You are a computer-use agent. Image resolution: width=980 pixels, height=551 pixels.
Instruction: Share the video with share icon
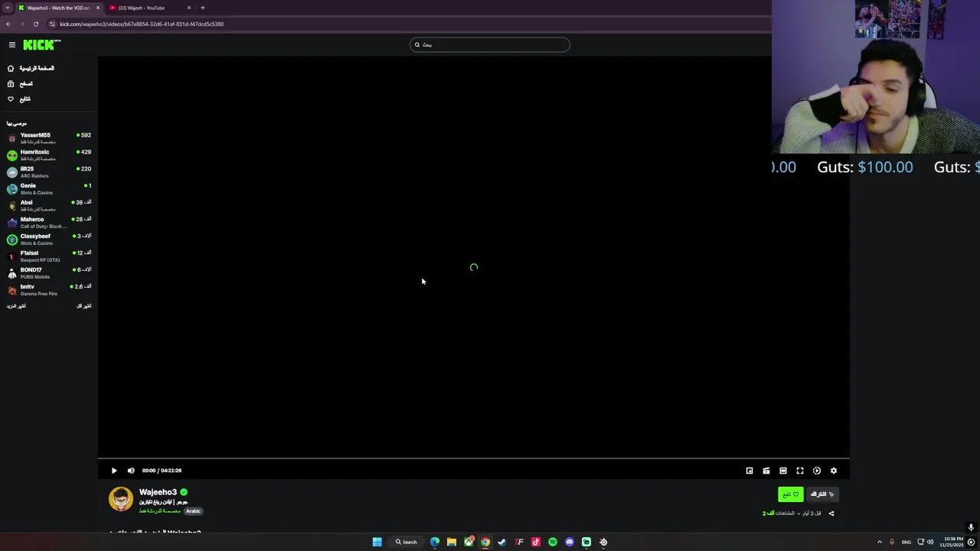(831, 514)
